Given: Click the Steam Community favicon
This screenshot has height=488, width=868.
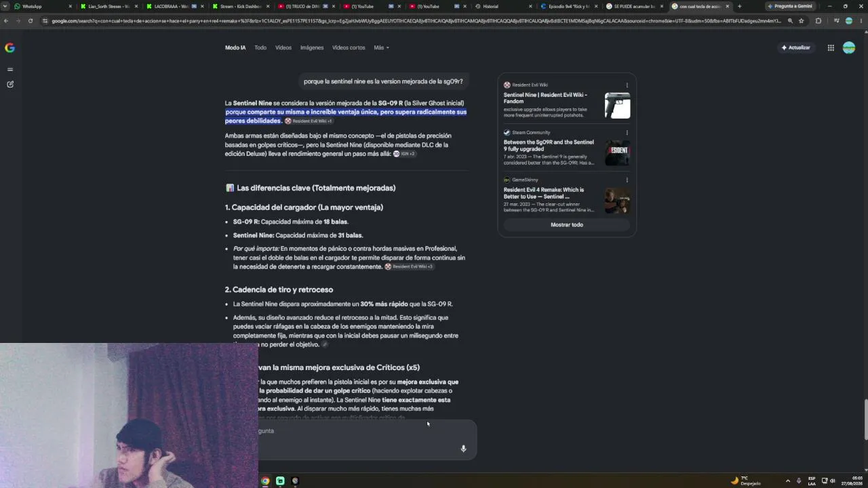Looking at the screenshot, I should coord(507,132).
